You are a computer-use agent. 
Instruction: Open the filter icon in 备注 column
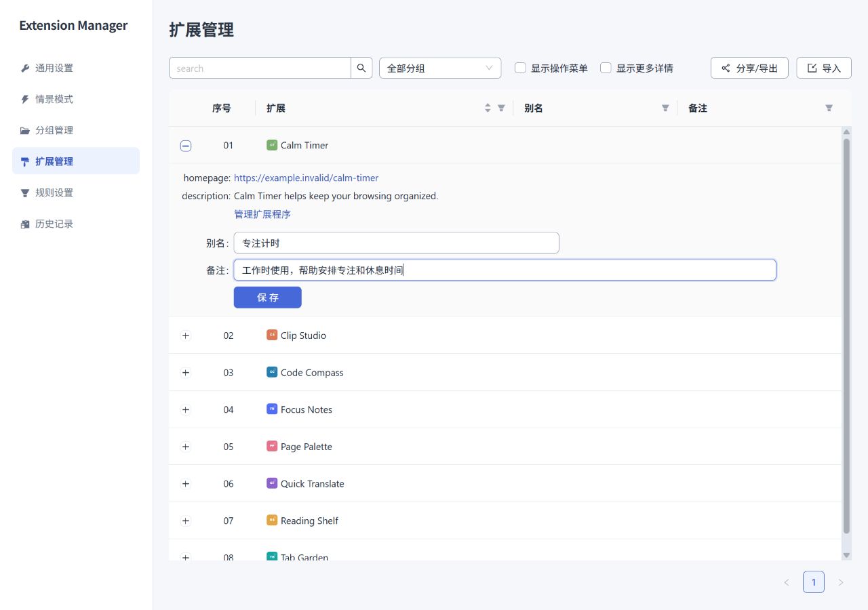[829, 108]
